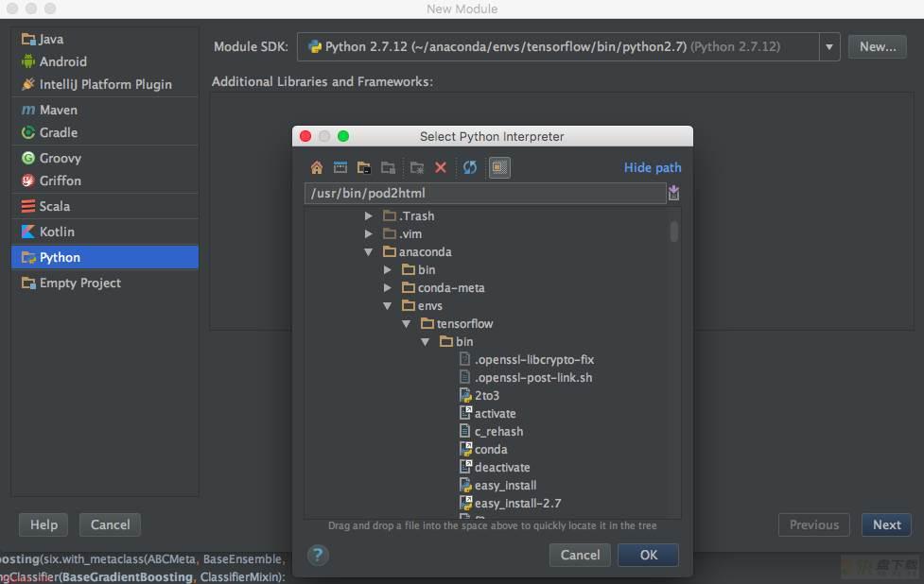The height and width of the screenshot is (584, 924).
Task: Select the conda executable file
Action: click(491, 450)
